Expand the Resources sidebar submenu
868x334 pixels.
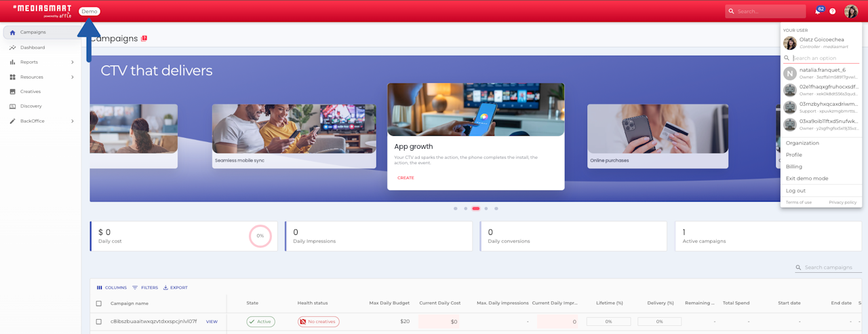tap(73, 77)
